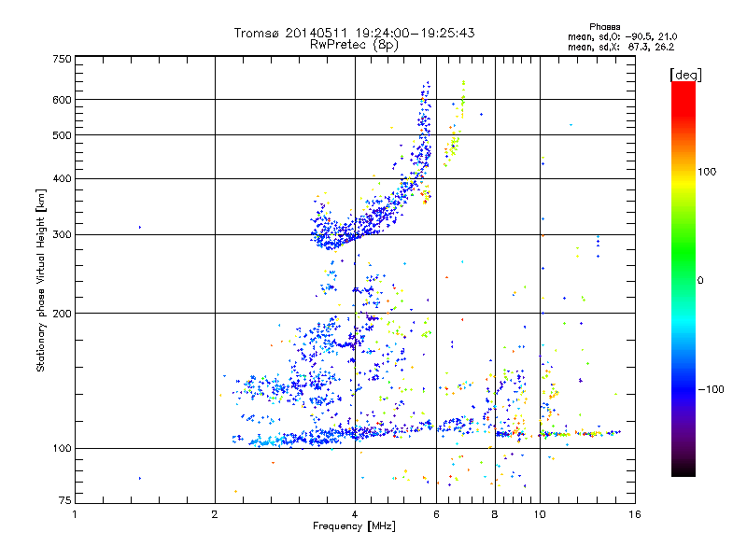Click the 75 height axis label

(x=65, y=500)
